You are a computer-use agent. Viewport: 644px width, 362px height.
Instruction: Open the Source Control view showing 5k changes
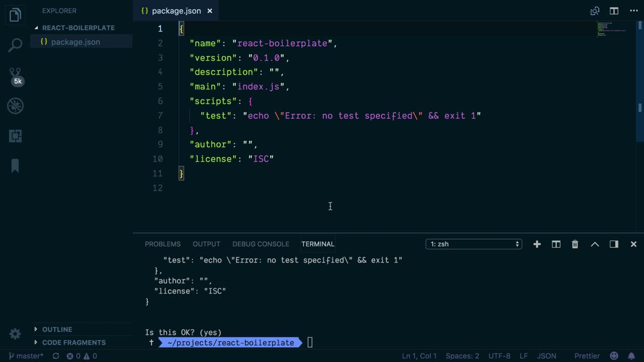[x=15, y=74]
